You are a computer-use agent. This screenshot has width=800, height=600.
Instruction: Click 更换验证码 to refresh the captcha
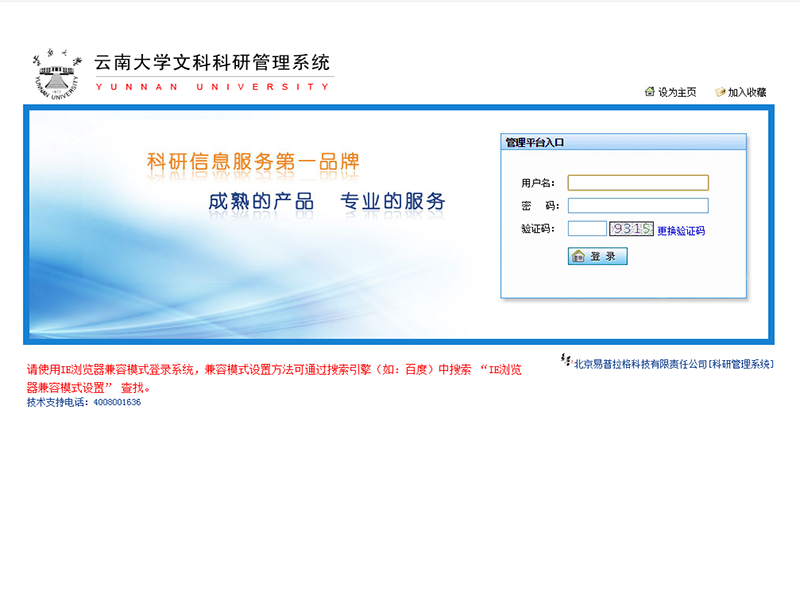[x=681, y=231]
